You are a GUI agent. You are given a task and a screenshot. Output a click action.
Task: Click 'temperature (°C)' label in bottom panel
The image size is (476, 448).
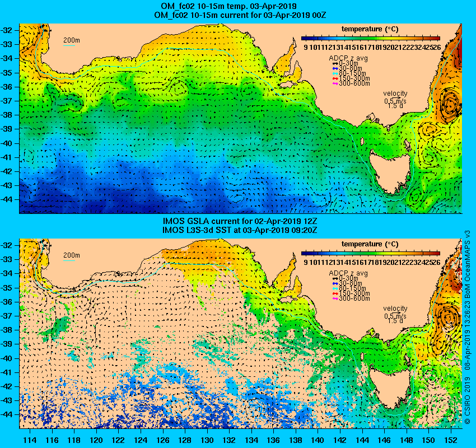click(x=370, y=244)
